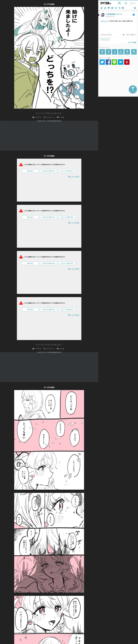The height and width of the screenshot is (644, 138).
Task: Open the Twitter bird in author card
Action: pyautogui.click(x=133, y=15)
